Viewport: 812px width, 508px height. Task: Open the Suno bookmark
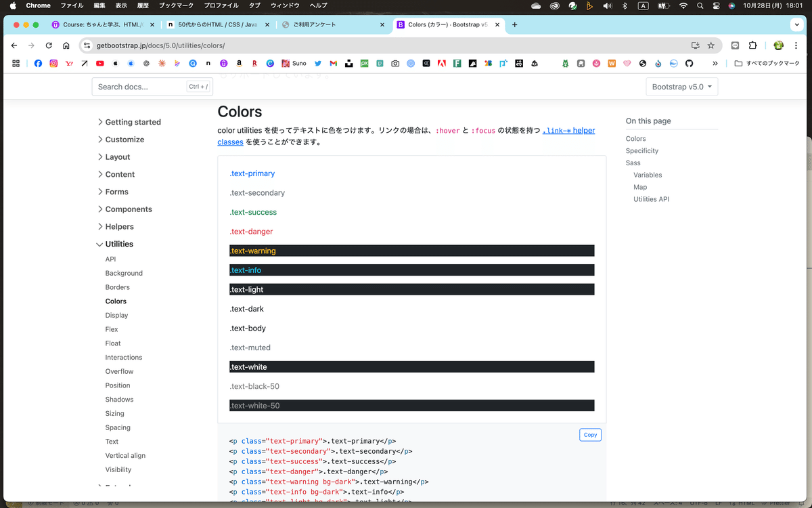[294, 63]
